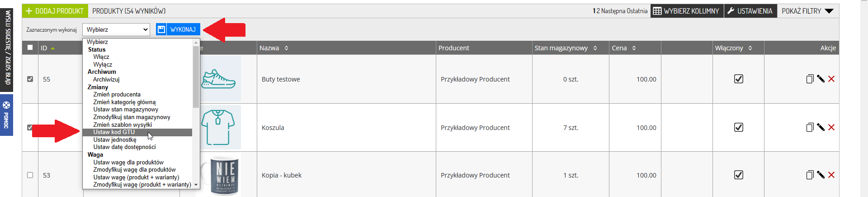Image resolution: width=868 pixels, height=197 pixels.
Task: Toggle Włączony checkbox for Buty testowe
Action: point(738,79)
